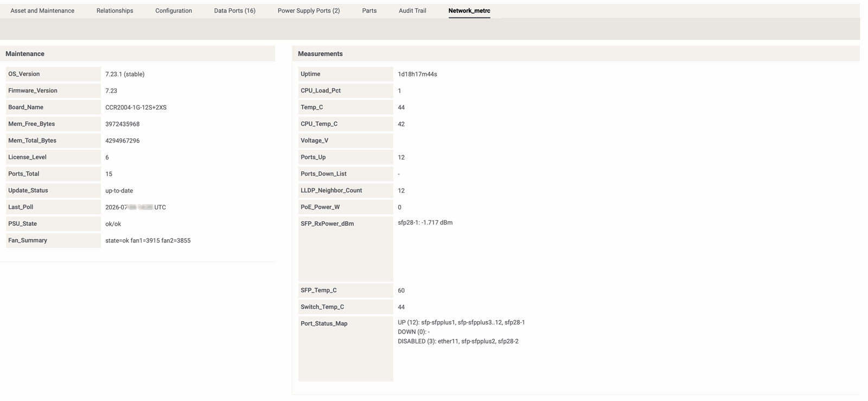The width and height of the screenshot is (868, 401).
Task: Click the Ports_Total value 15
Action: 108,174
